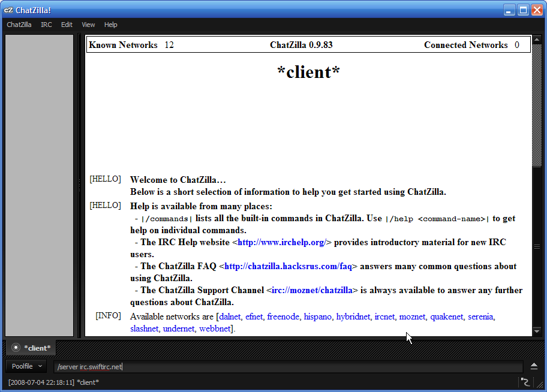Connect to the moznet network link
The height and width of the screenshot is (392, 547).
pos(412,316)
